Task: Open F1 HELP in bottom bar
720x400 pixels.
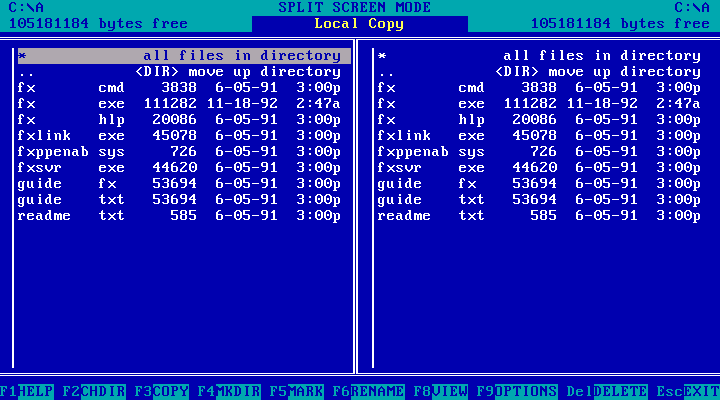Action: (27, 391)
